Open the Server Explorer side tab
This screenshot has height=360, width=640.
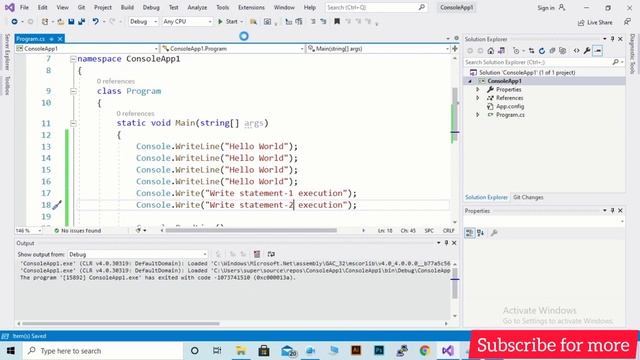coord(7,52)
